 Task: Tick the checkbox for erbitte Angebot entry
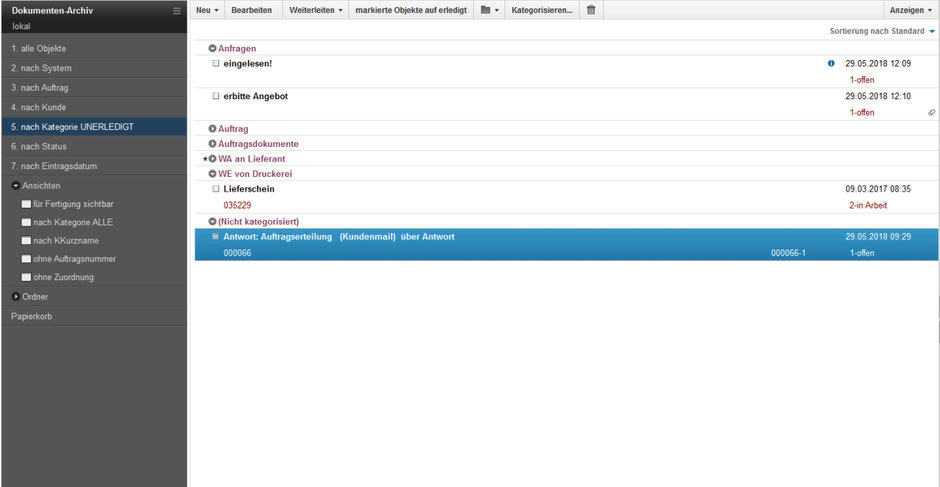pyautogui.click(x=216, y=96)
